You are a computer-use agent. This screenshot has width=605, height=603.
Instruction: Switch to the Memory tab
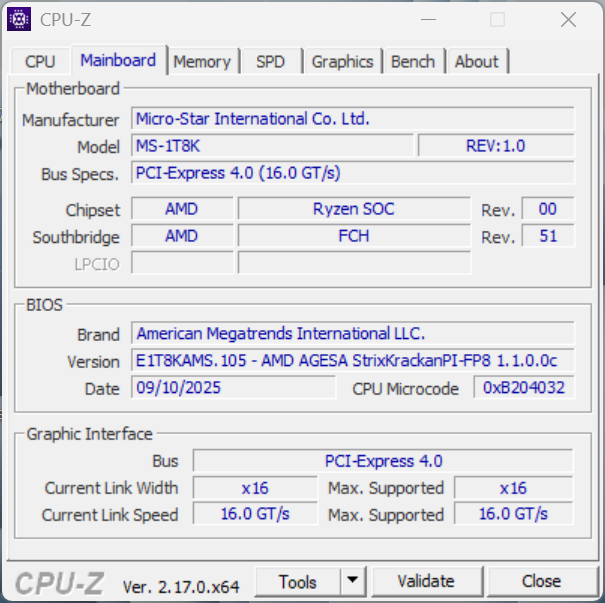[x=202, y=61]
